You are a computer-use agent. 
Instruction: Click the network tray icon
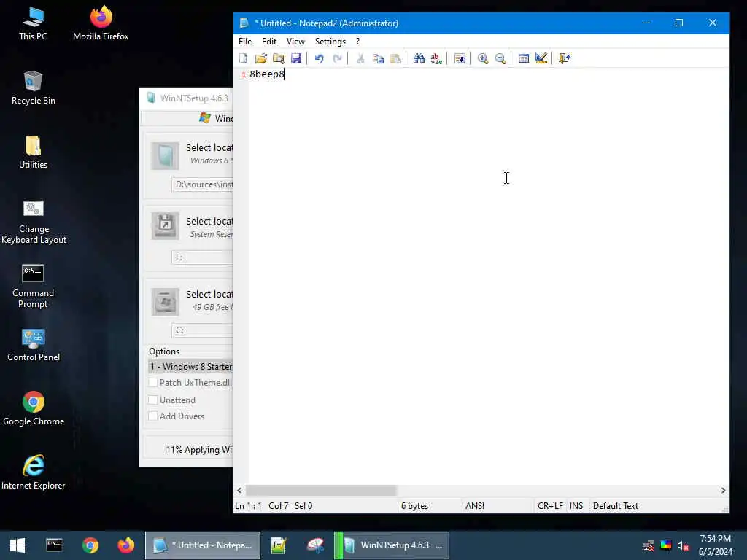pos(649,545)
